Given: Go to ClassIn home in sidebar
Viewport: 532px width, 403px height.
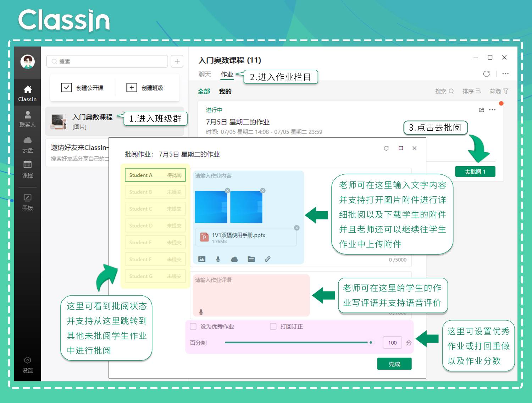Looking at the screenshot, I should click(27, 94).
